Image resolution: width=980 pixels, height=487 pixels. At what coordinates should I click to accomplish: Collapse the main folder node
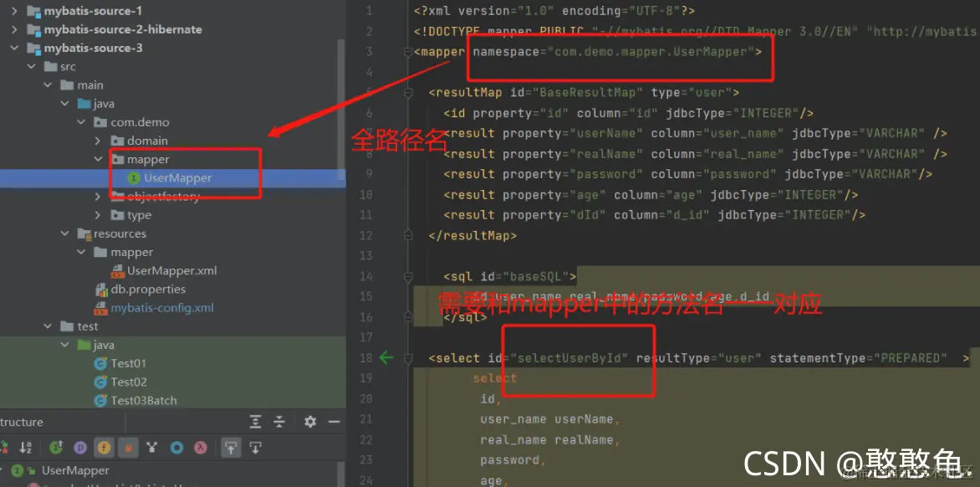[x=48, y=85]
